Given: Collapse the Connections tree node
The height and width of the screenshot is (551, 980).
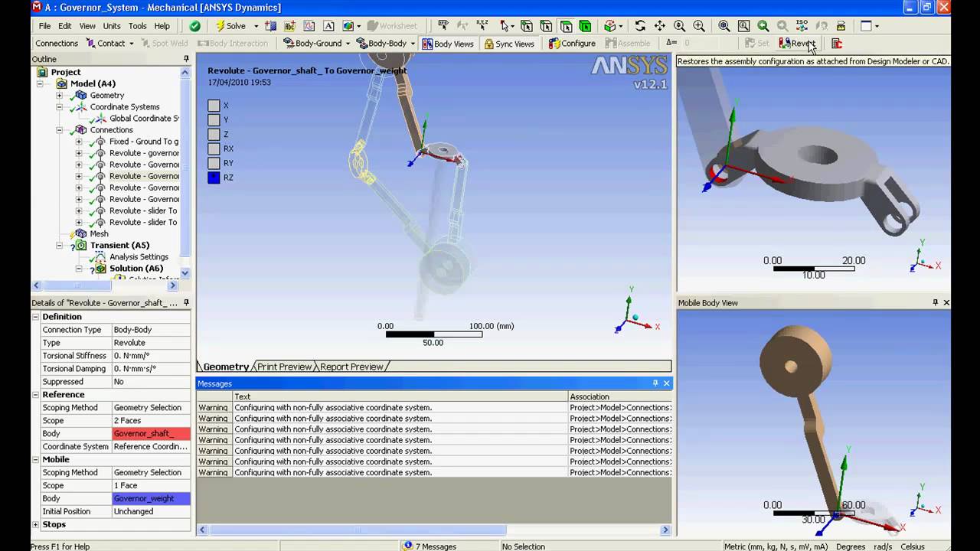Looking at the screenshot, I should coord(60,130).
